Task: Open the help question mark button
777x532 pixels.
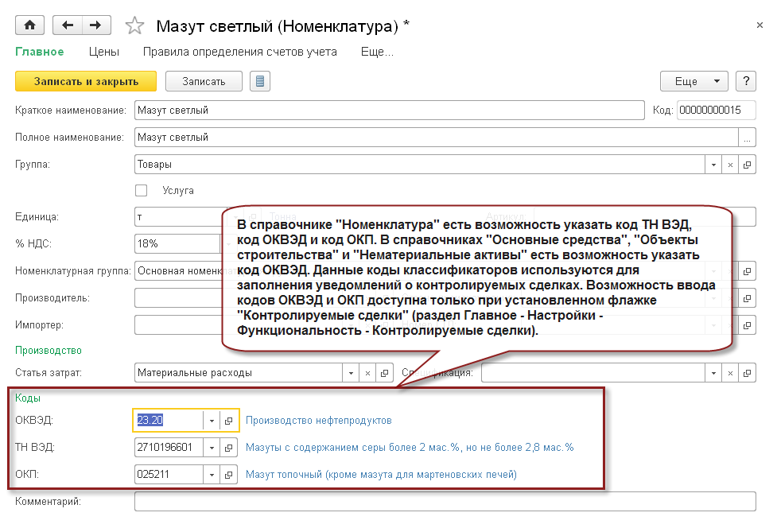Action: (745, 81)
